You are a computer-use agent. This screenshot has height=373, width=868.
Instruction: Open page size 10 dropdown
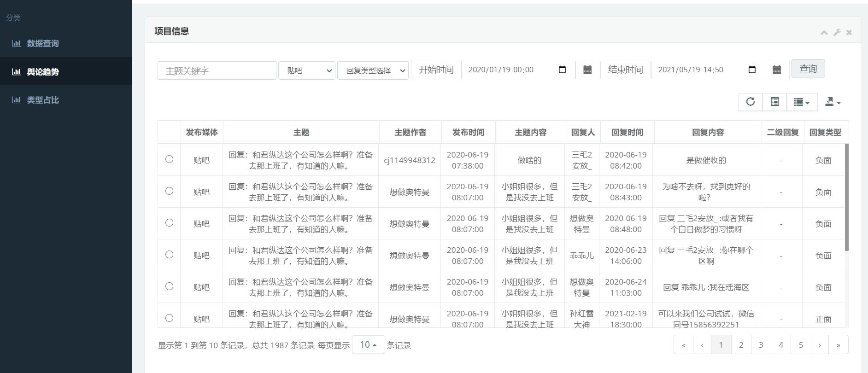coord(368,344)
